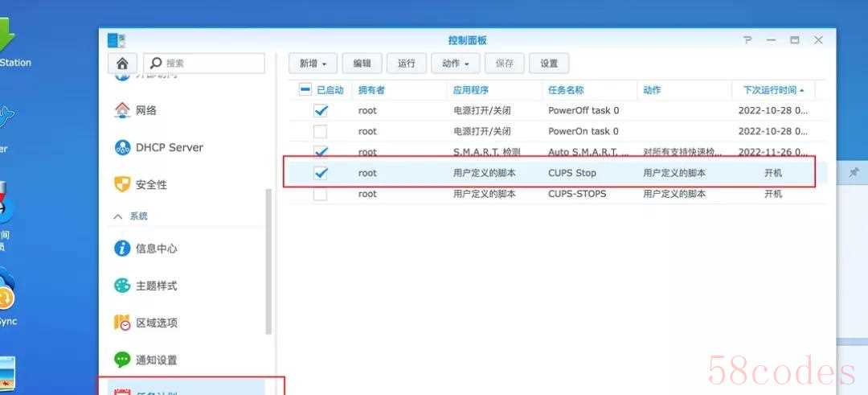868x395 pixels.
Task: Enable the PowerOn task 0 checkbox
Action: point(321,131)
